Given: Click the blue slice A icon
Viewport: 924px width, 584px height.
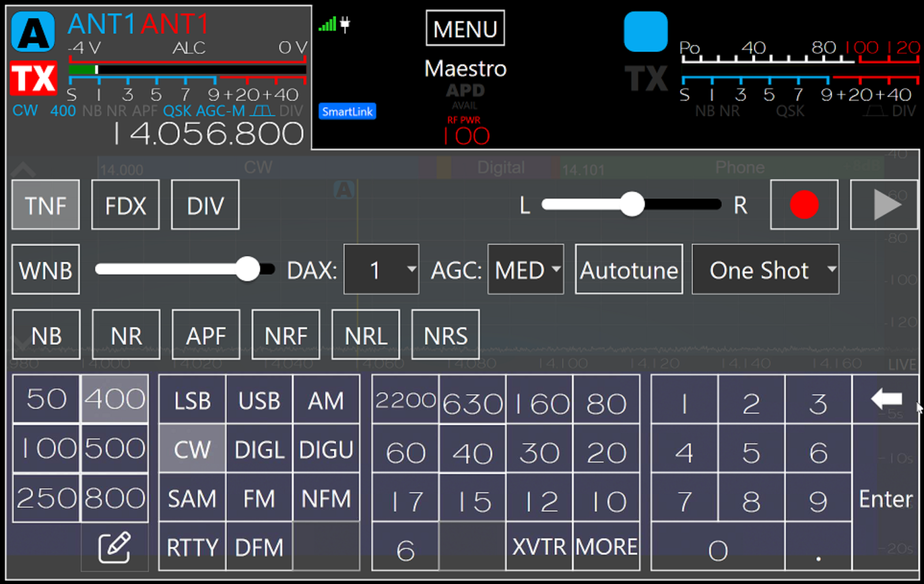Looking at the screenshot, I should [x=33, y=32].
